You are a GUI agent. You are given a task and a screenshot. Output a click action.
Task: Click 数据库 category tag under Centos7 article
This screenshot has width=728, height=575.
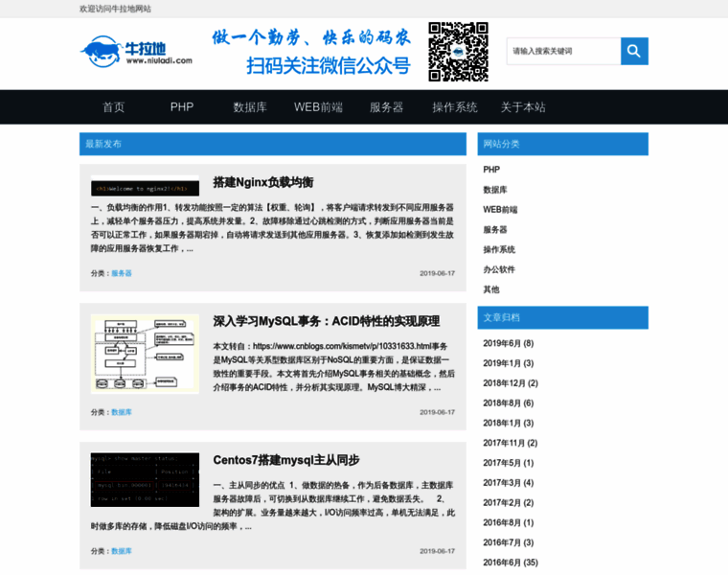[122, 551]
